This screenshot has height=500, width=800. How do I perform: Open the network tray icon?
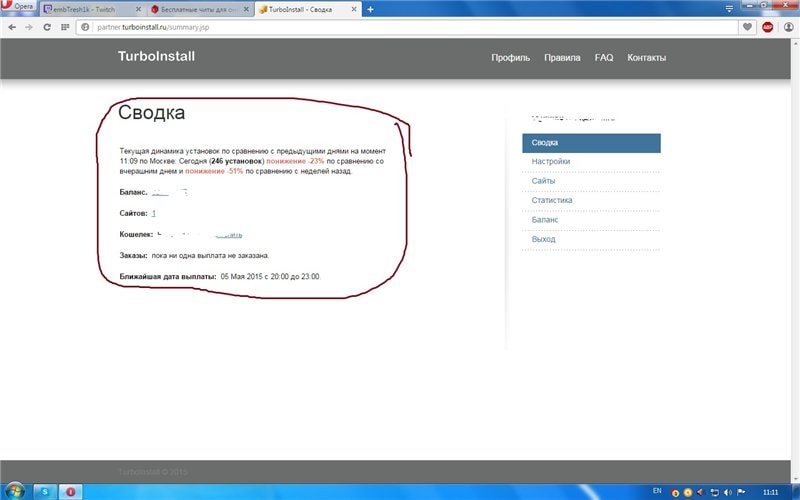click(x=715, y=492)
